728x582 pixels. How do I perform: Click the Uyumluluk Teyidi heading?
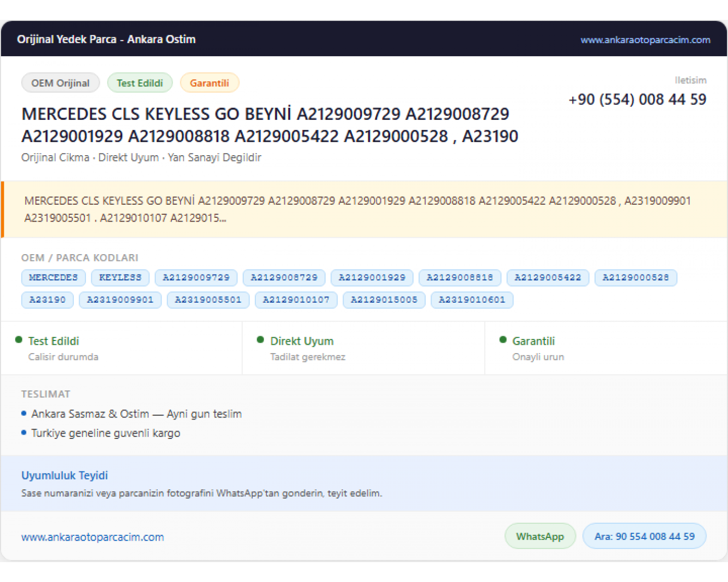point(65,475)
